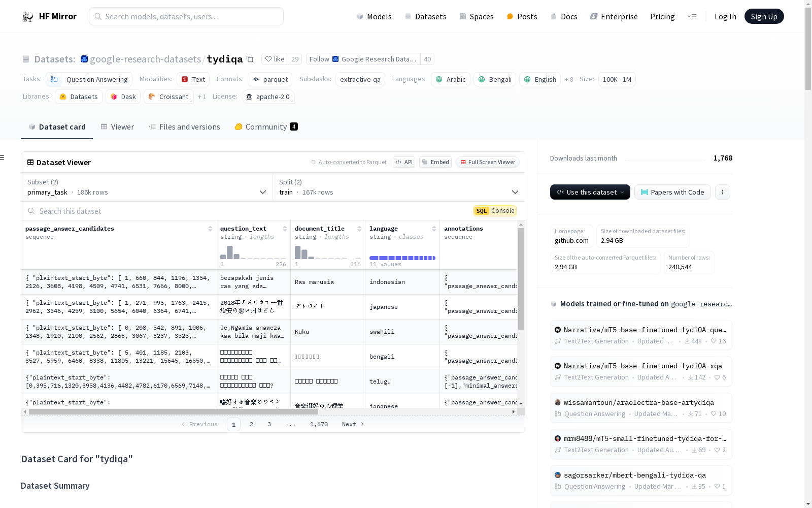Sort the document_title column

click(x=359, y=229)
